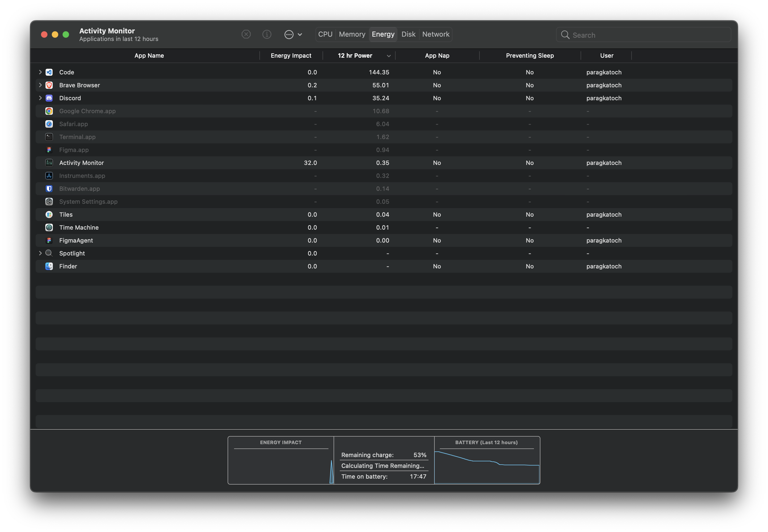
Task: Click the Bitwarden.app shield icon
Action: pyautogui.click(x=49, y=189)
